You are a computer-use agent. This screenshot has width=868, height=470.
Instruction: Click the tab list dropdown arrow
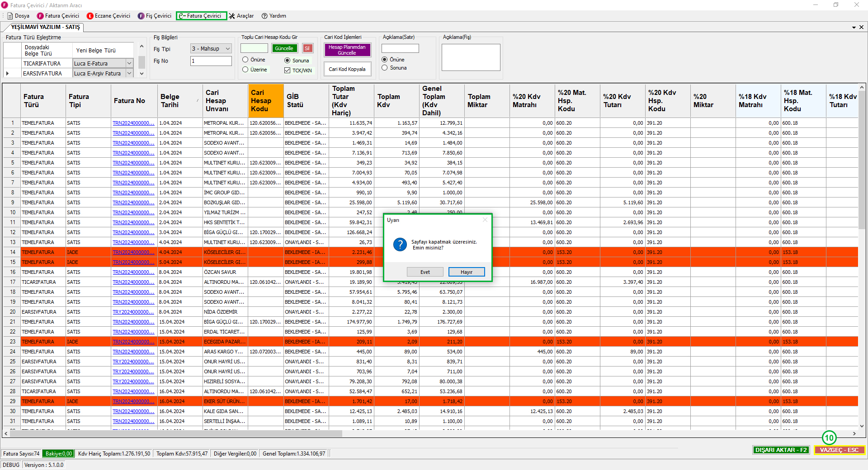(x=854, y=27)
